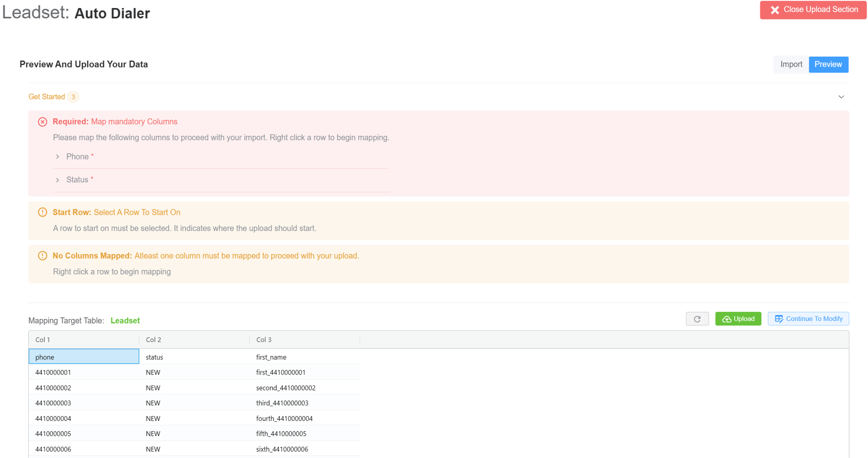
Task: Select the highlighted phone header cell
Action: [84, 357]
